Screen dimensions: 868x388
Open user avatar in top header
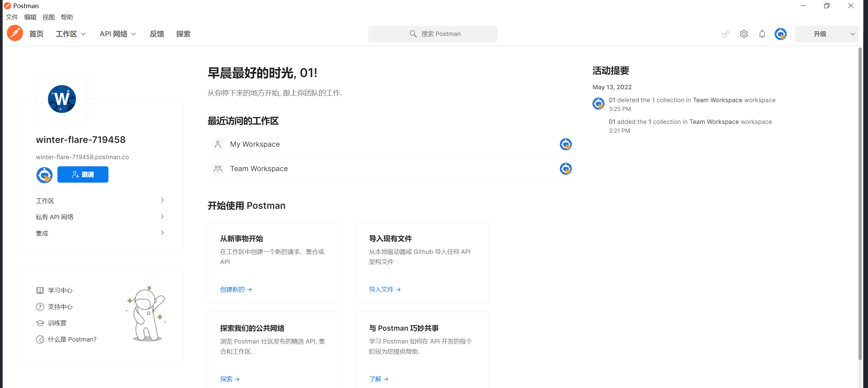click(780, 34)
